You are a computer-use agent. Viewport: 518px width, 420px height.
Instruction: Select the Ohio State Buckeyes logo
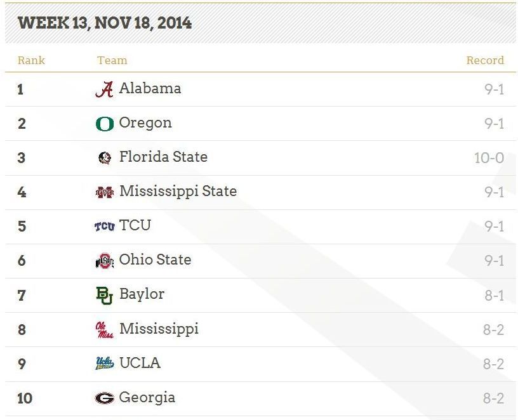[x=105, y=261]
